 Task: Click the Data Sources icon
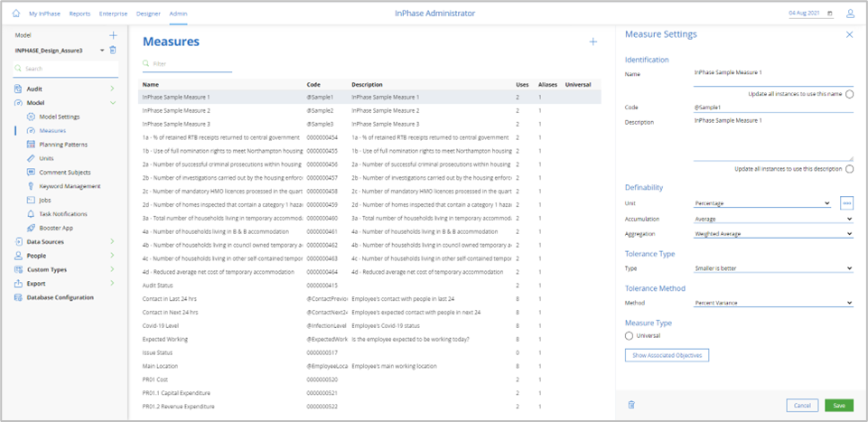(18, 241)
